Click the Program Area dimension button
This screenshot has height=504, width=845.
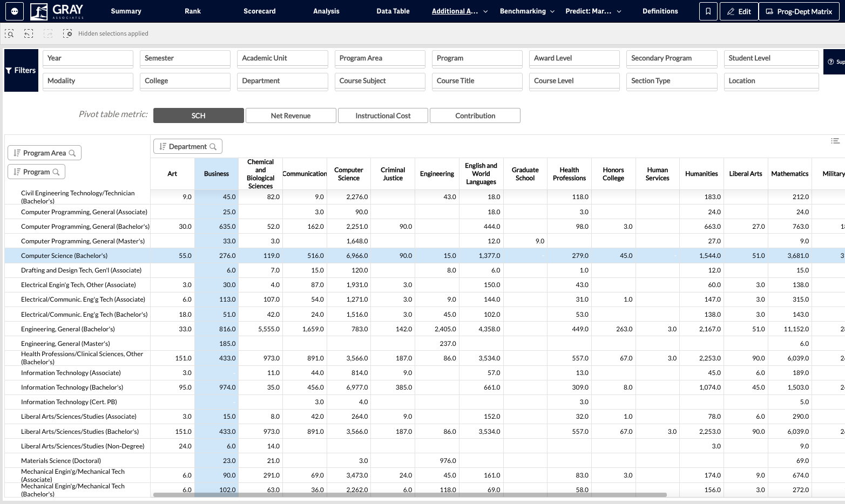pos(45,153)
